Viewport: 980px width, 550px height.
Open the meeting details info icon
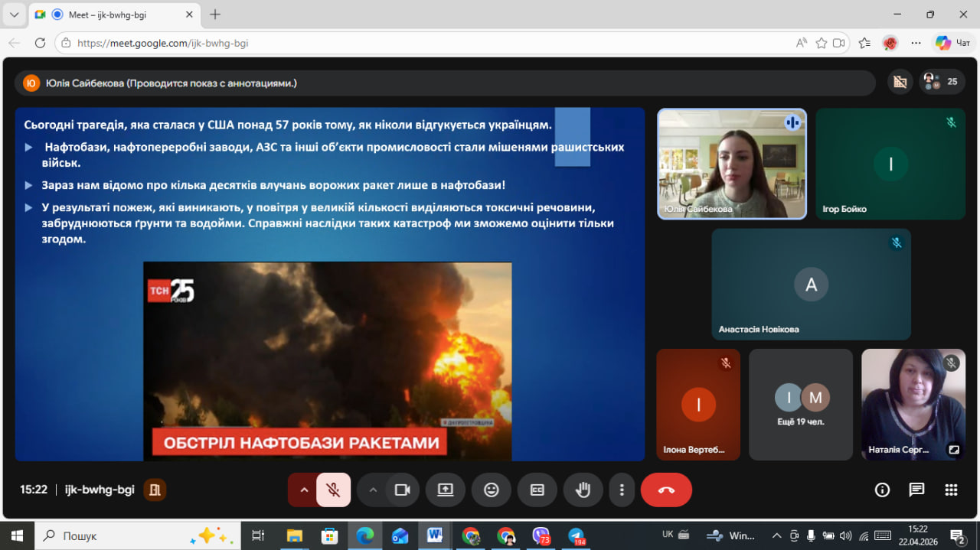tap(882, 490)
